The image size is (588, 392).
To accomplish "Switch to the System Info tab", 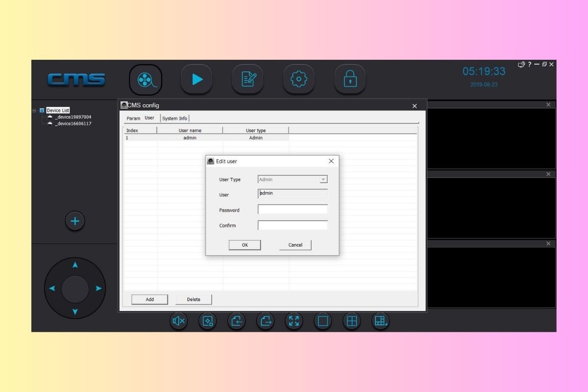I will coord(174,119).
